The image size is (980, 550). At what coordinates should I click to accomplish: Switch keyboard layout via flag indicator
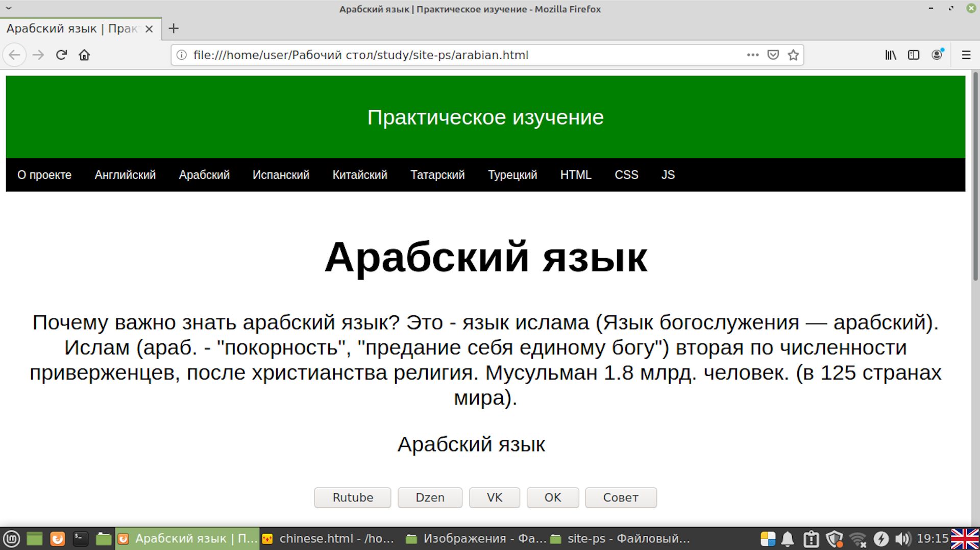[x=965, y=538]
